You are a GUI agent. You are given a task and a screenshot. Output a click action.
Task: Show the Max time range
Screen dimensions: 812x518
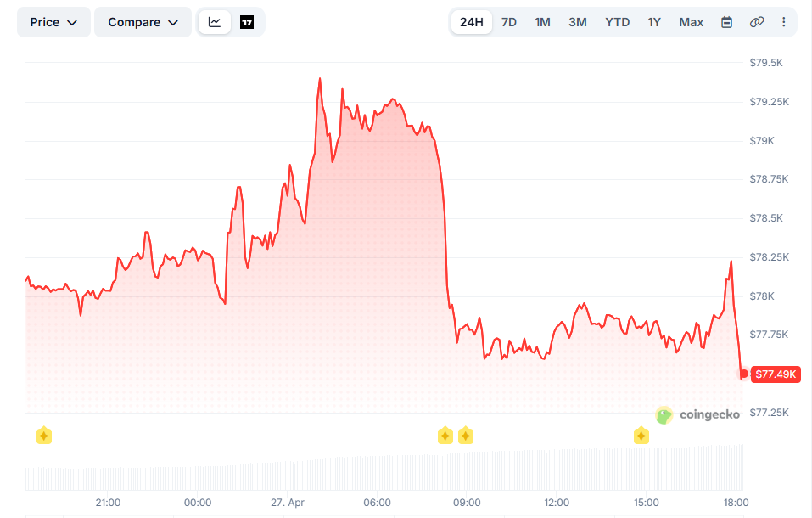click(x=691, y=22)
